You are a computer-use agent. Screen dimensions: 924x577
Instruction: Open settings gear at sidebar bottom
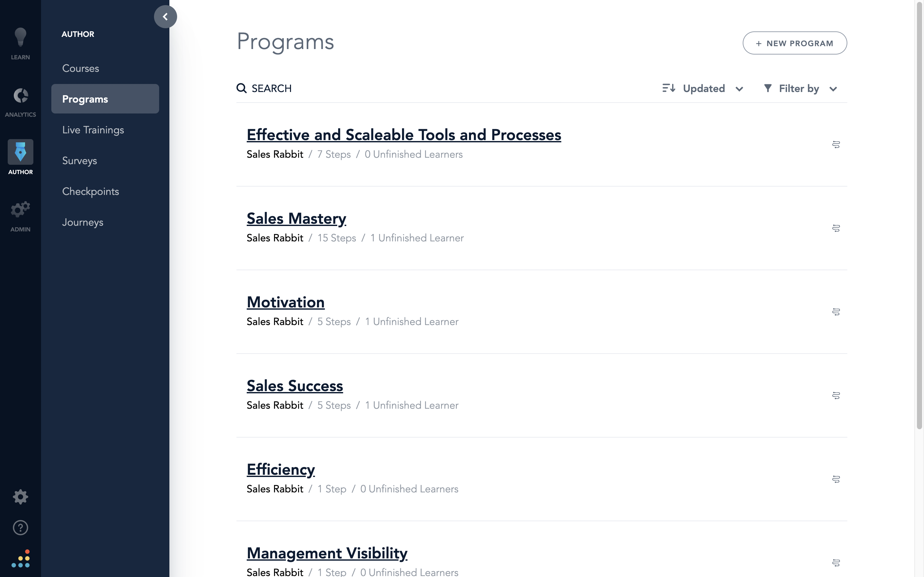pyautogui.click(x=20, y=497)
